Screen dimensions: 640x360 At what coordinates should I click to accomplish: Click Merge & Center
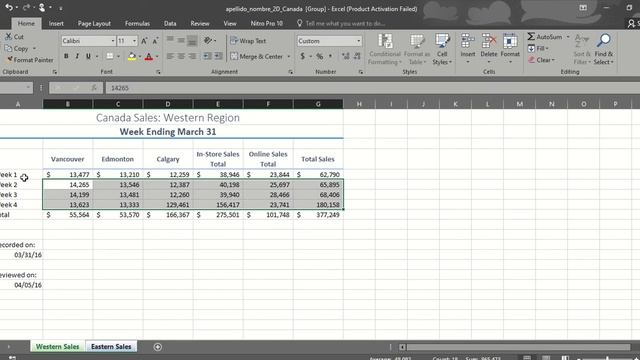click(x=257, y=56)
